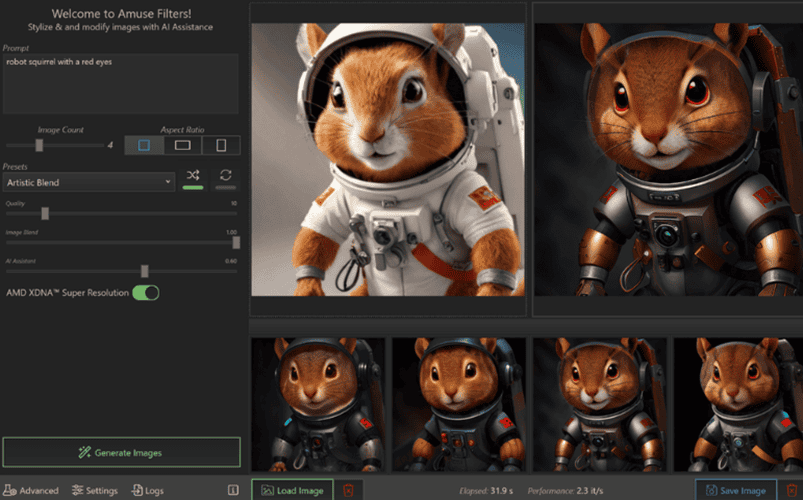This screenshot has height=500, width=803.
Task: Select the portrait aspect ratio icon
Action: [221, 145]
